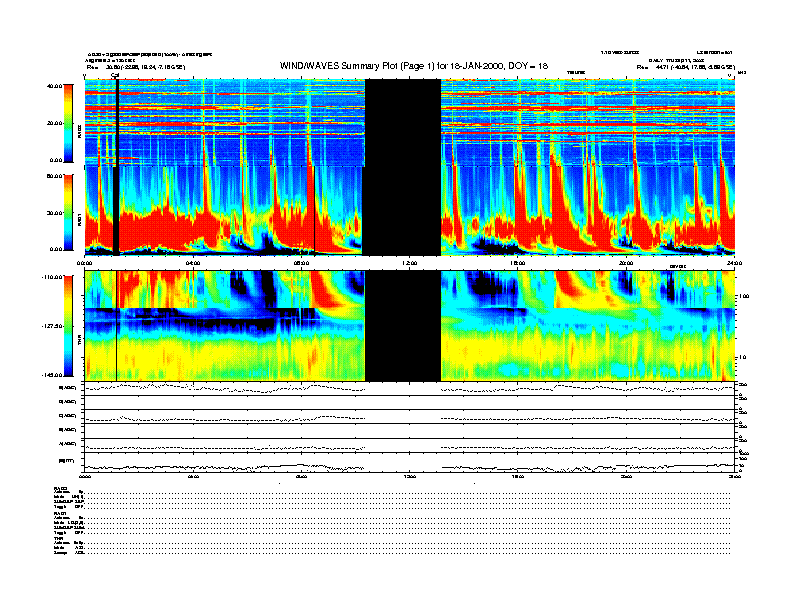The height and width of the screenshot is (612, 792).
Task: Click the 16:00 time label under RAD1 spectrogram
Action: pos(518,263)
